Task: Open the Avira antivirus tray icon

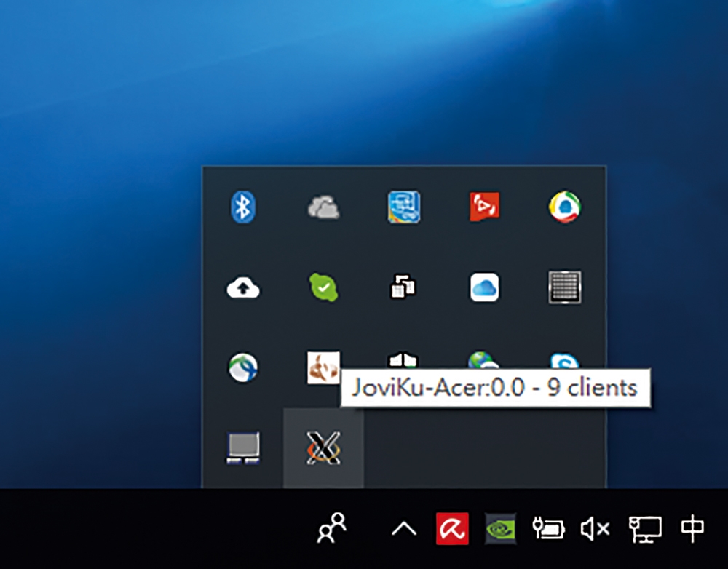Action: 452,528
